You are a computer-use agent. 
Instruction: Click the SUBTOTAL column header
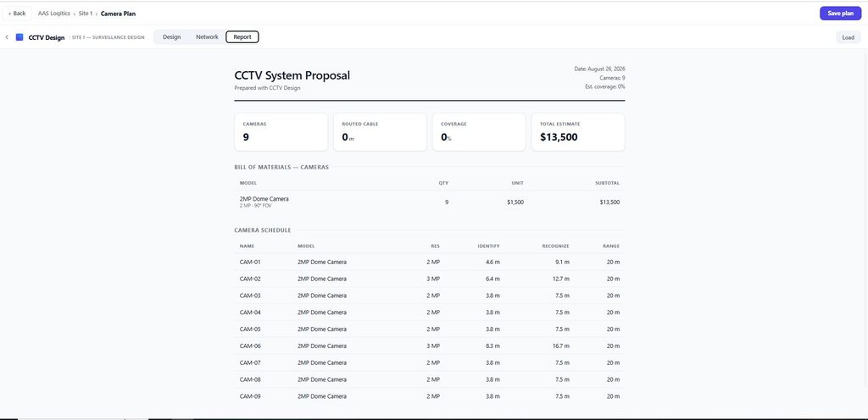click(x=607, y=183)
